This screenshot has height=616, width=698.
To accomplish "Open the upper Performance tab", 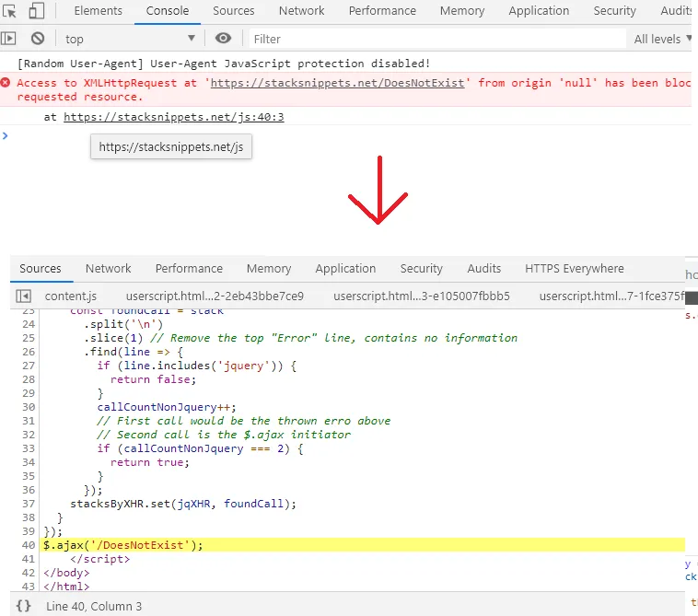I will pos(382,11).
